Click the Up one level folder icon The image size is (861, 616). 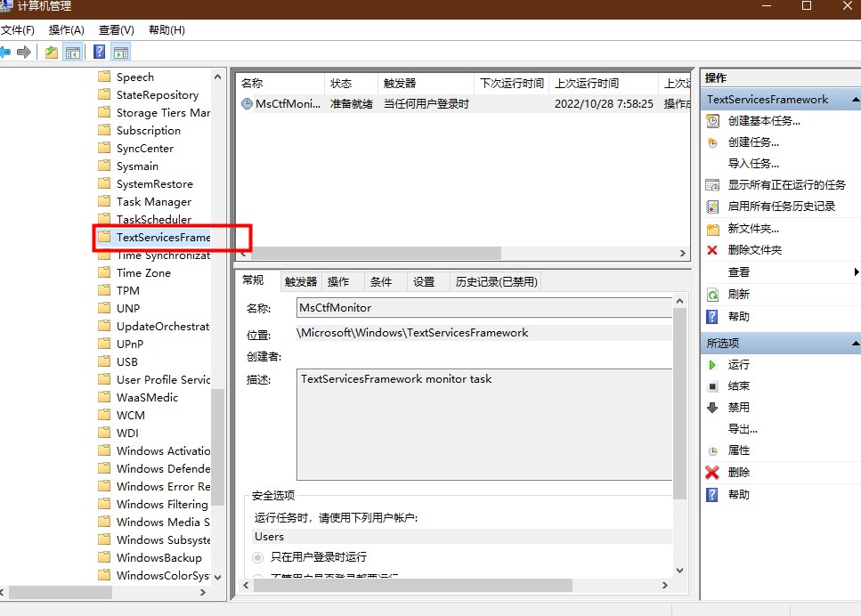click(x=51, y=53)
